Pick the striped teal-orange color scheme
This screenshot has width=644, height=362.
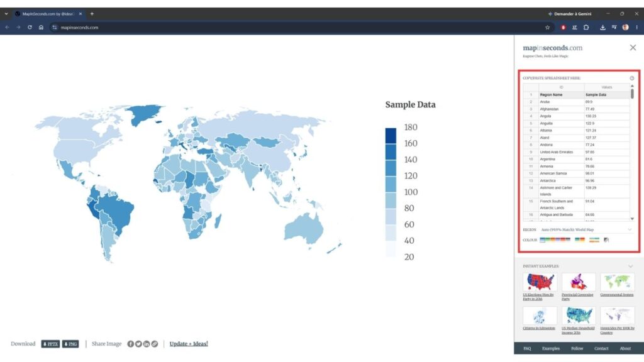pos(594,239)
